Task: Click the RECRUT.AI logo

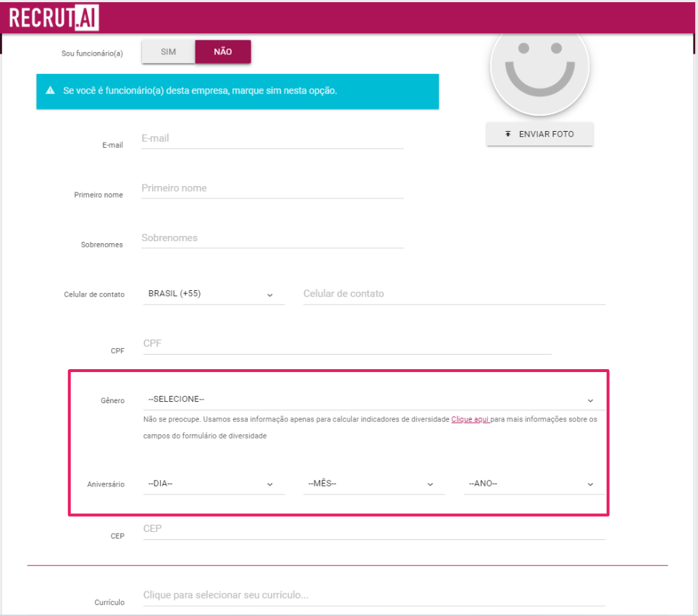Action: [54, 18]
